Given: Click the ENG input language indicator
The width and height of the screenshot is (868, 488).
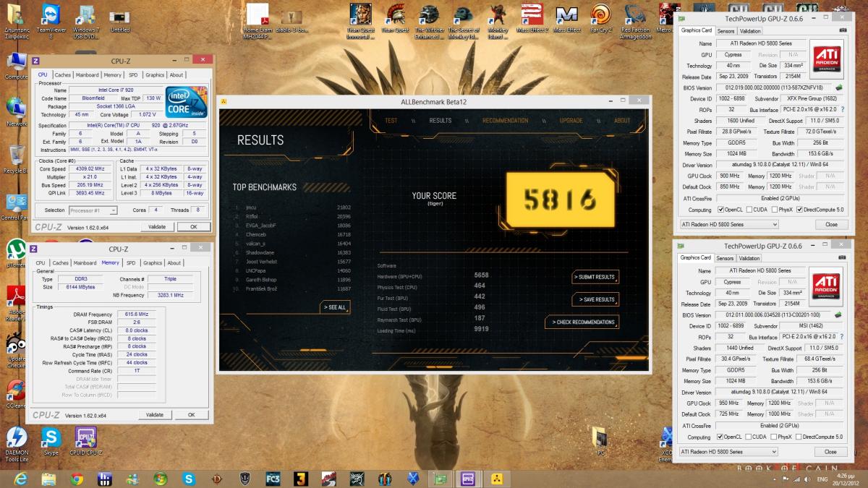Looking at the screenshot, I should click(x=822, y=479).
